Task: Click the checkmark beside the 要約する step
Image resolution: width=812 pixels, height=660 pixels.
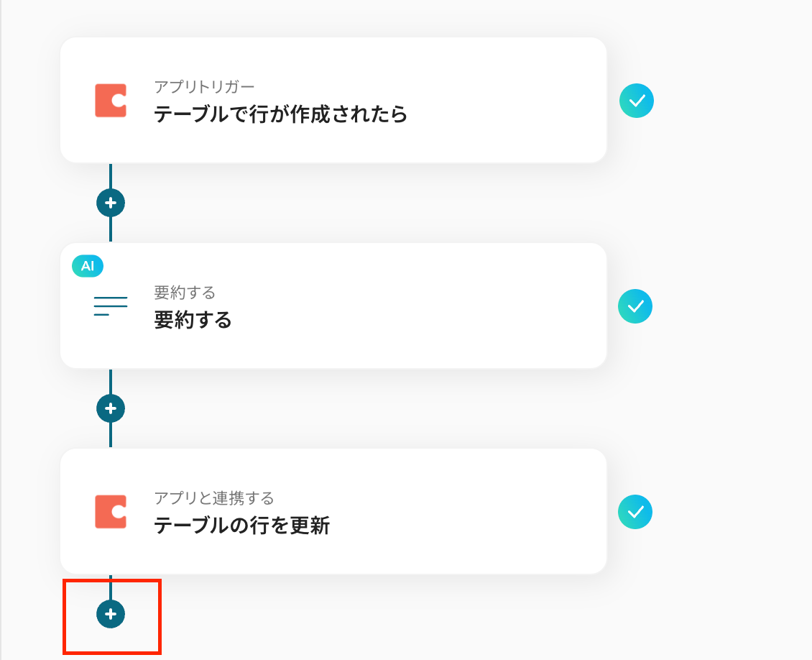Action: tap(635, 306)
